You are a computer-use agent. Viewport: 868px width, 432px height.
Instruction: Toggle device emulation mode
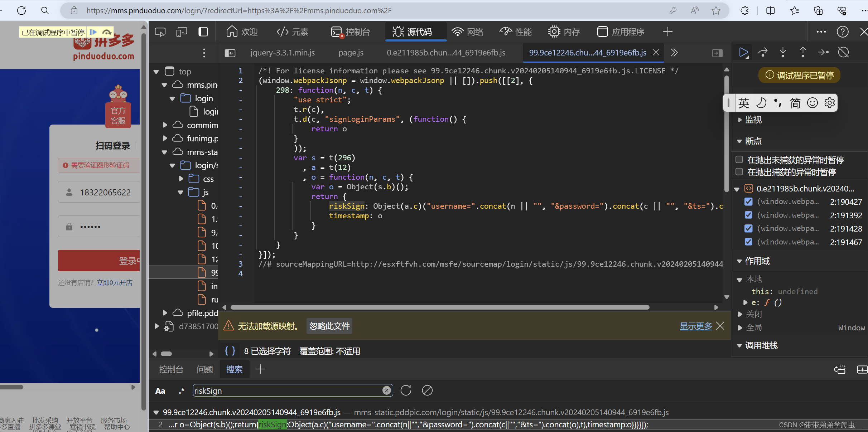[x=182, y=31]
